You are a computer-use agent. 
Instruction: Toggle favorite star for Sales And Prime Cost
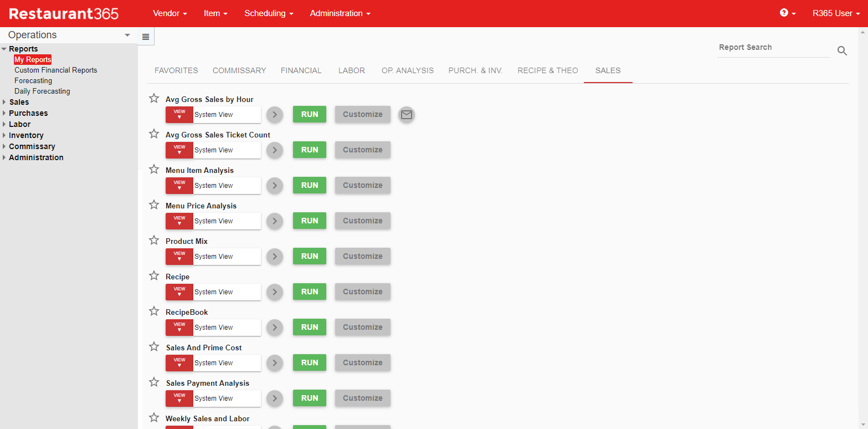click(x=154, y=347)
